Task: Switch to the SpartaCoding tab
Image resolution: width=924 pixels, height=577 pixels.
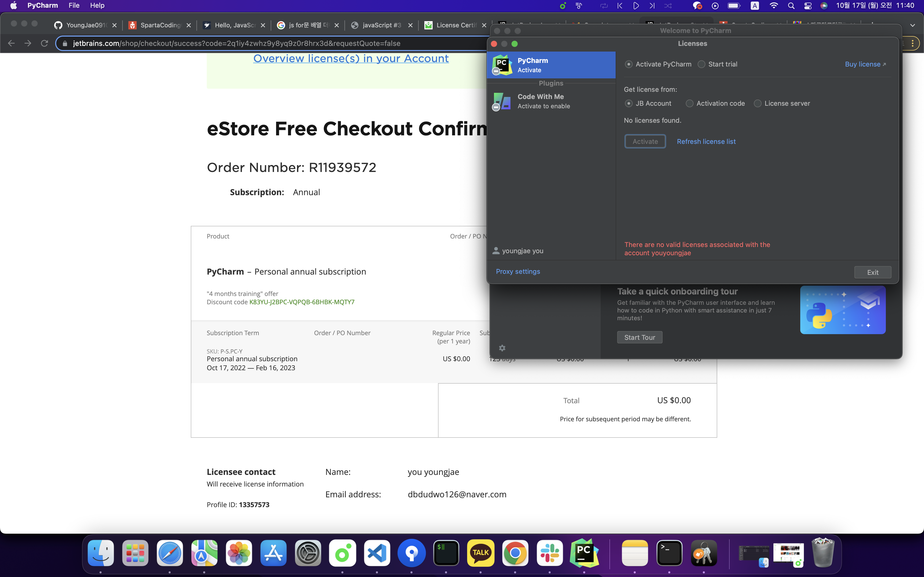Action: tap(160, 25)
